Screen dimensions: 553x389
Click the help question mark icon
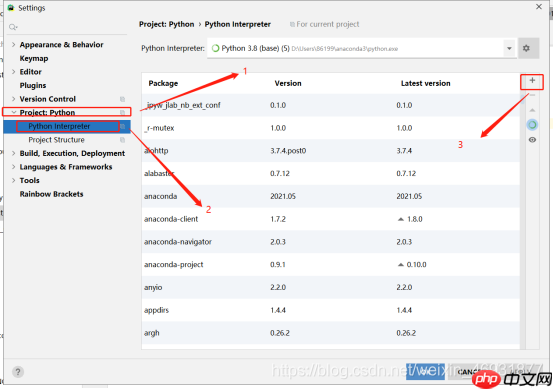coord(18,371)
